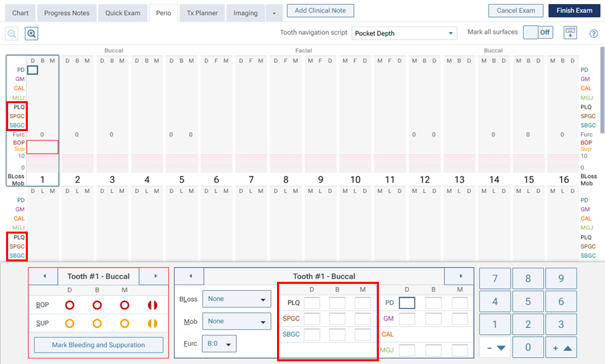Switch to the Tx Planner tab
This screenshot has width=605, height=364.
202,12
